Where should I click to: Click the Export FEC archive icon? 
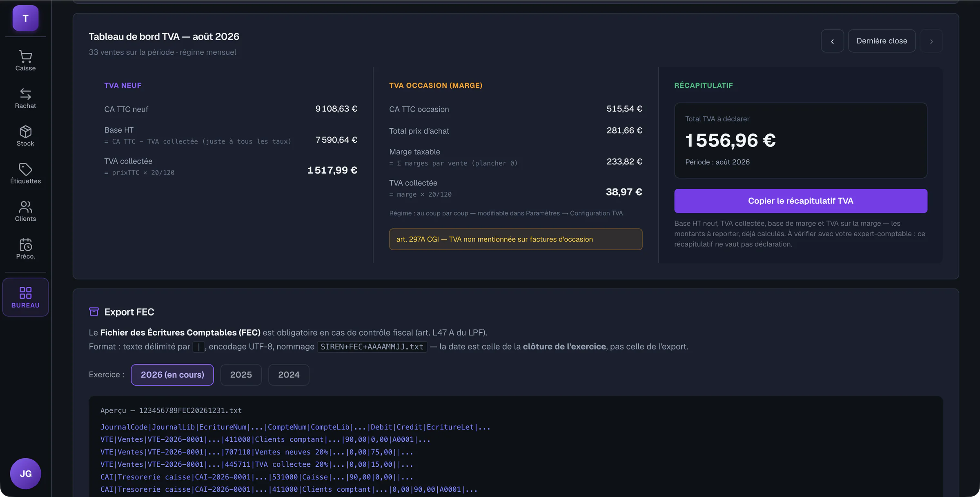tap(94, 312)
